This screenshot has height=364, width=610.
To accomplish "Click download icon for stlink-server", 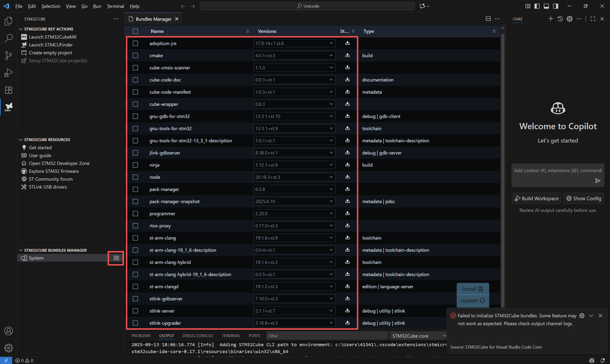I will pos(347,311).
